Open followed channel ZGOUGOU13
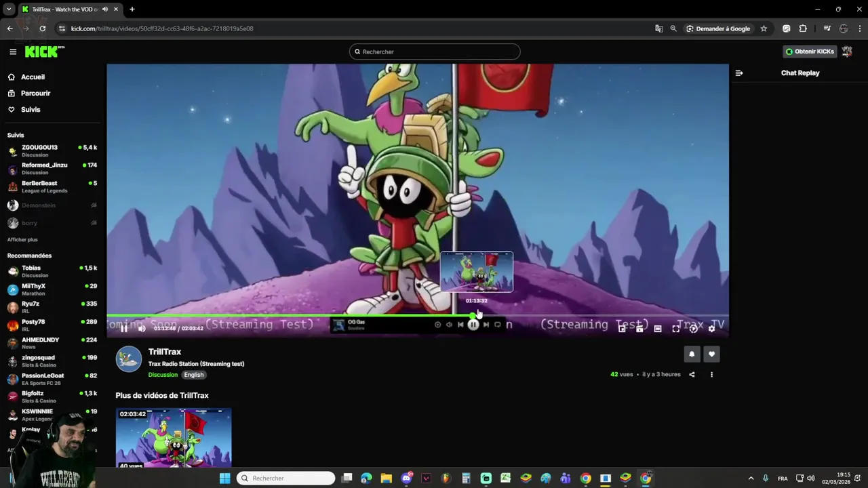 point(52,150)
